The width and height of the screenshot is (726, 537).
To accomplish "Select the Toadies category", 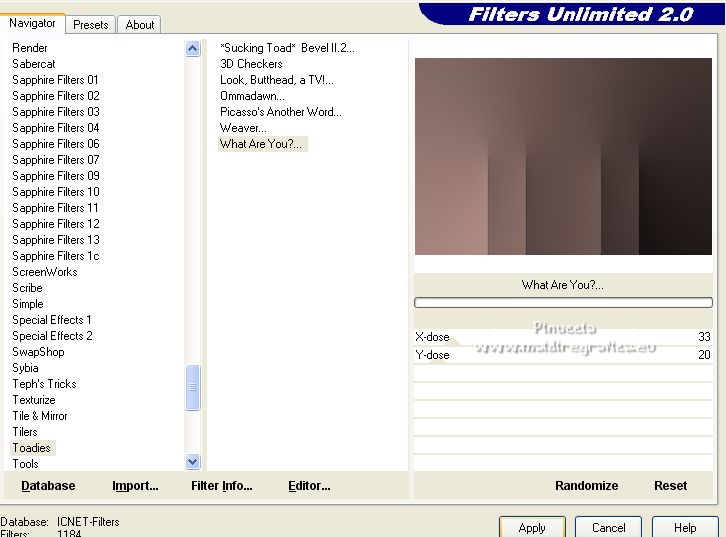I will pyautogui.click(x=31, y=448).
